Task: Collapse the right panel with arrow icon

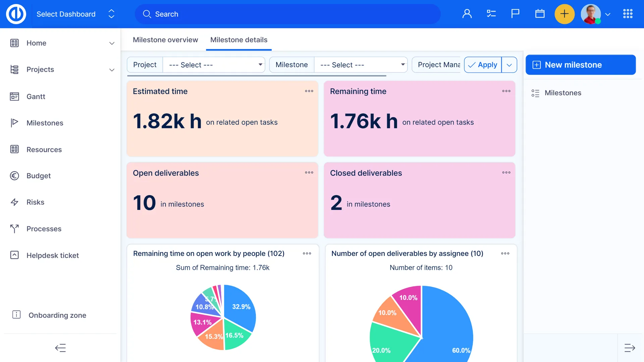Action: 630,348
